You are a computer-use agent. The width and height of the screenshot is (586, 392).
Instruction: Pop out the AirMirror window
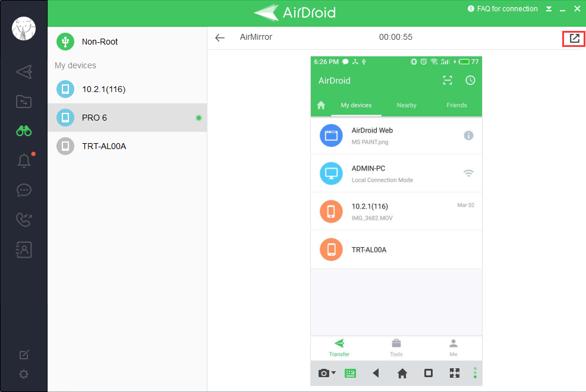pyautogui.click(x=575, y=39)
